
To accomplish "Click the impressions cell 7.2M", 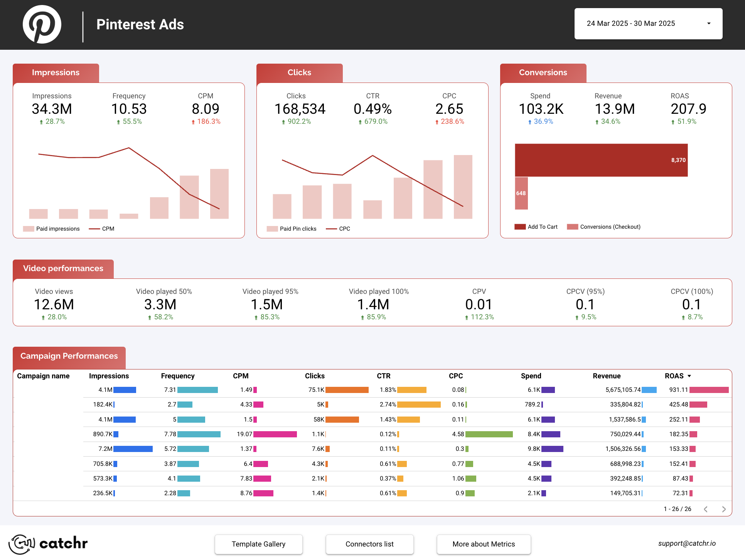I will coord(105,449).
